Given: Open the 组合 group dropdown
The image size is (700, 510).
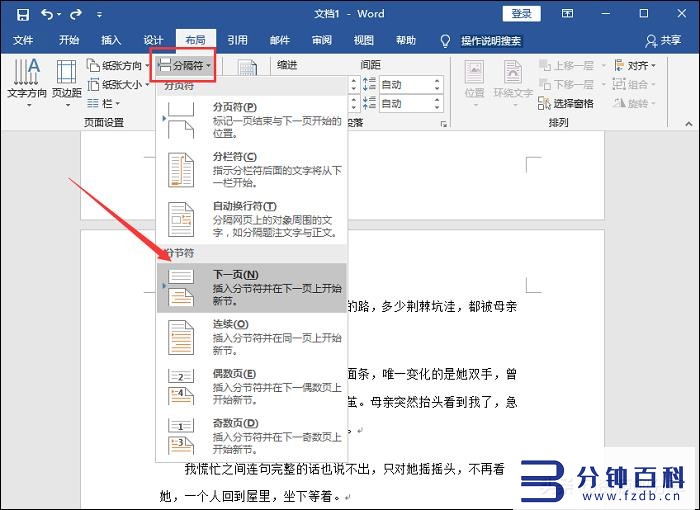Looking at the screenshot, I should click(x=633, y=84).
